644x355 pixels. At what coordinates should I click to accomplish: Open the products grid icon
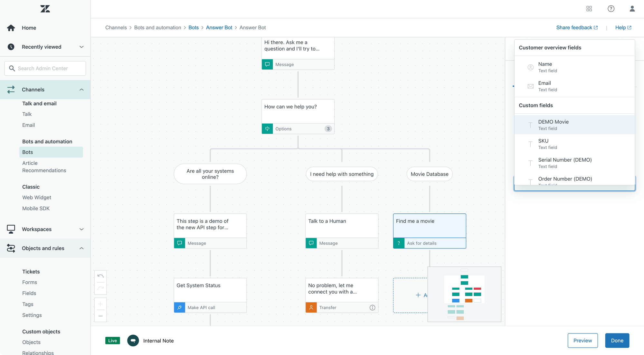[x=589, y=9]
